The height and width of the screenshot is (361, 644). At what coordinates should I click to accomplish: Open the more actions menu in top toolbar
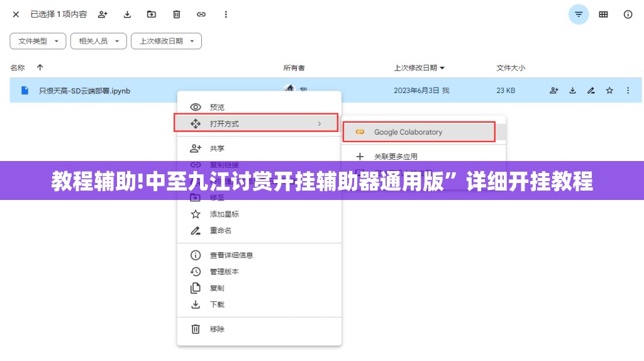click(x=226, y=14)
